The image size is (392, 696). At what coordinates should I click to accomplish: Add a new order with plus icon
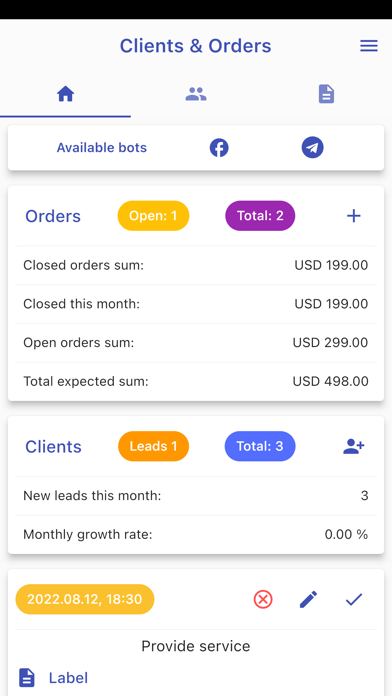354,216
